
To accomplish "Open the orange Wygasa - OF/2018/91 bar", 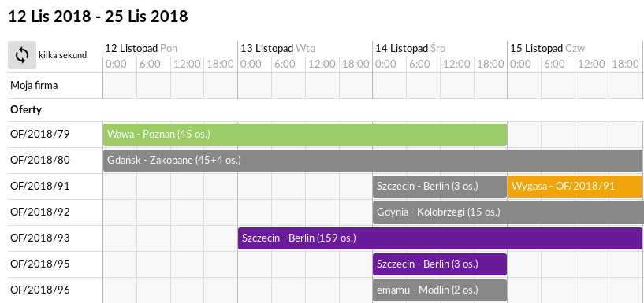I will click(575, 187).
